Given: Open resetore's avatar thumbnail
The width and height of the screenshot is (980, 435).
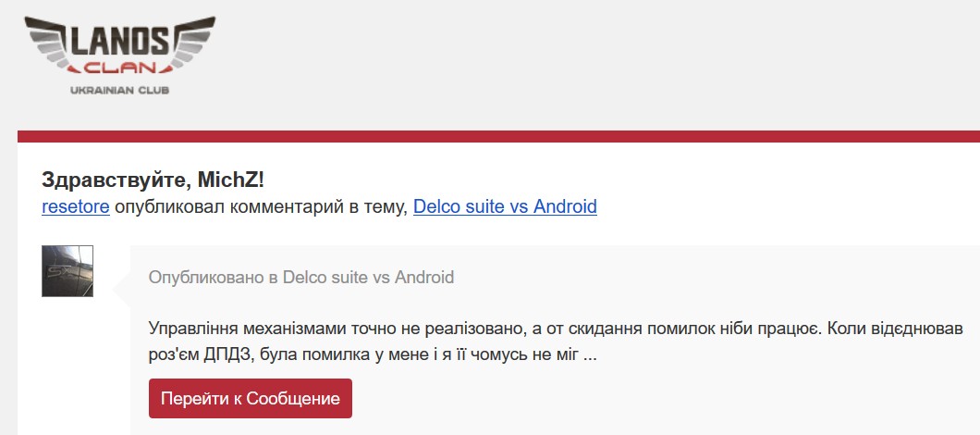Looking at the screenshot, I should (x=67, y=271).
